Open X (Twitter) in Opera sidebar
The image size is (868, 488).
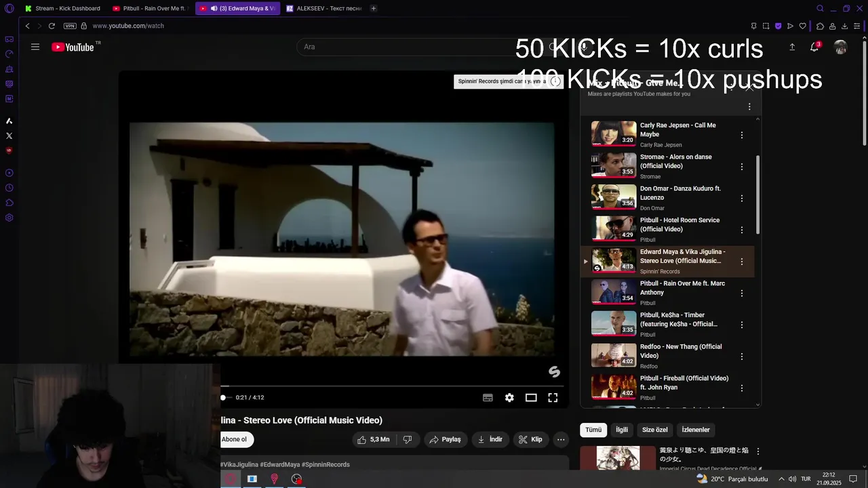9,136
